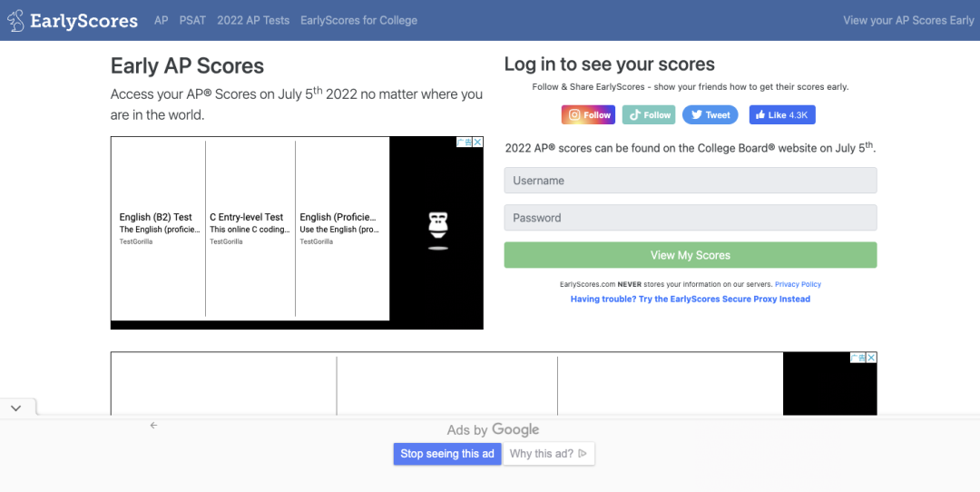Viewport: 980px width, 492px height.
Task: Open the PSAT nav menu item
Action: pos(192,20)
